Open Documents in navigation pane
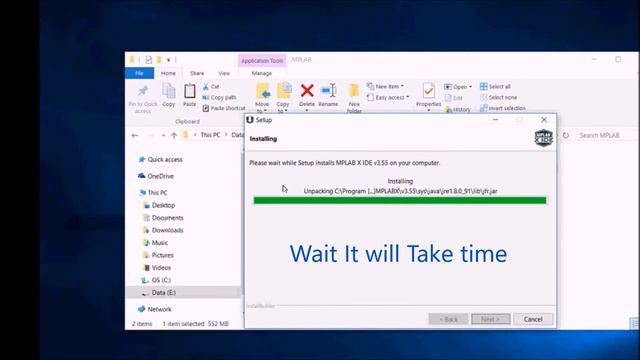 163,218
